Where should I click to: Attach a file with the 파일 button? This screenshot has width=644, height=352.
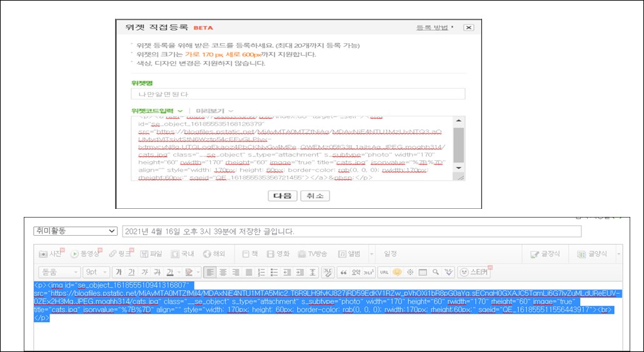click(151, 254)
